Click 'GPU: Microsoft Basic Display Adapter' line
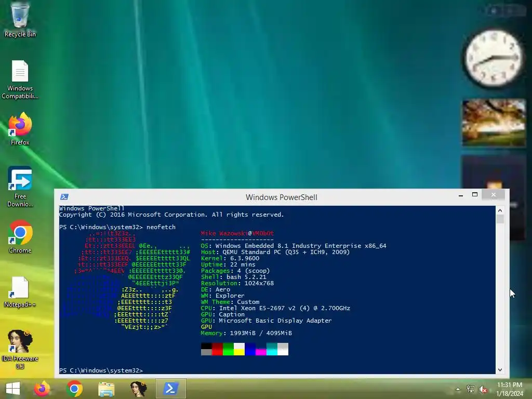Screen dimensions: 532x399 [x=267, y=321]
